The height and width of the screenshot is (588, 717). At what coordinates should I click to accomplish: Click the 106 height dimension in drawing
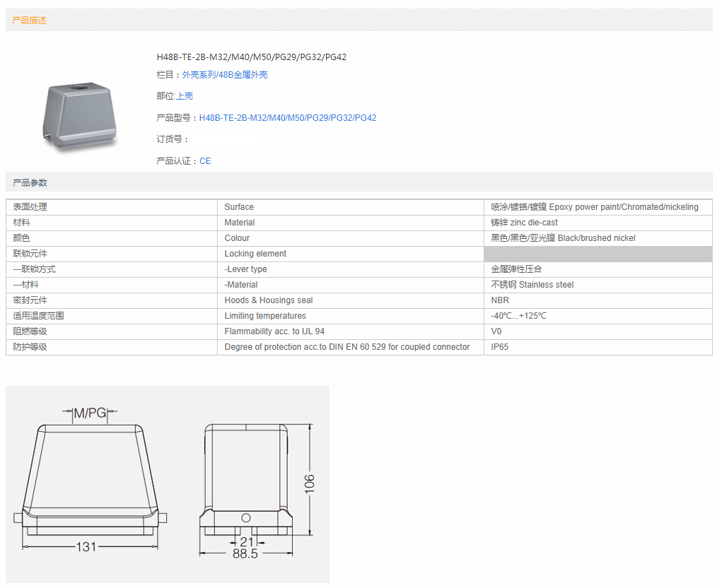[x=310, y=483]
